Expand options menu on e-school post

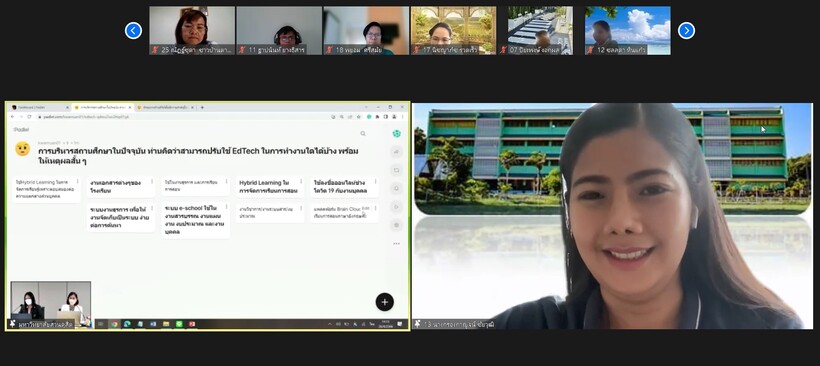point(226,207)
